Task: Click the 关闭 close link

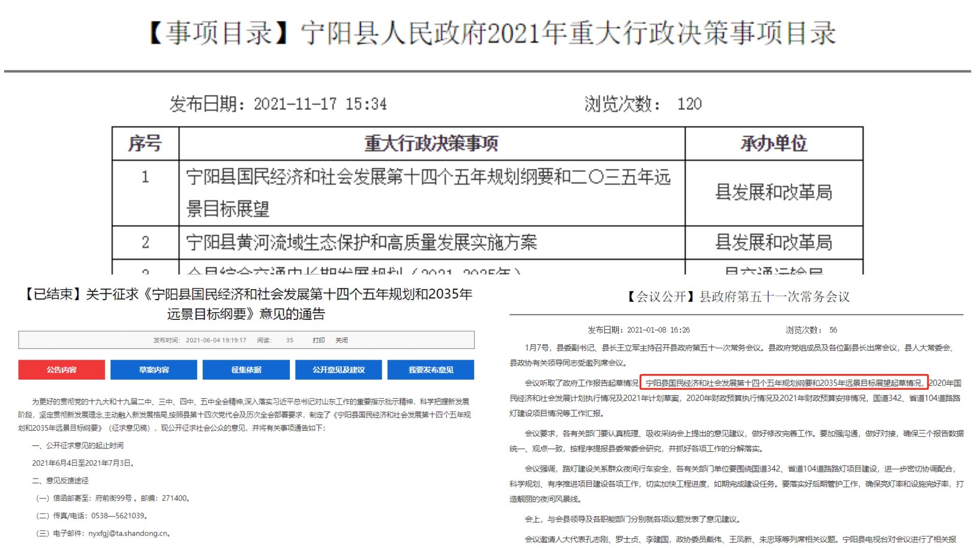Action: click(341, 340)
